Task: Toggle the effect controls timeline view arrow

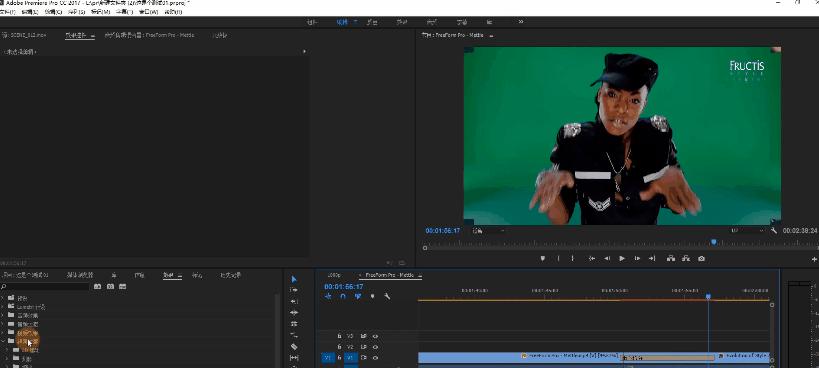Action: 305,52
